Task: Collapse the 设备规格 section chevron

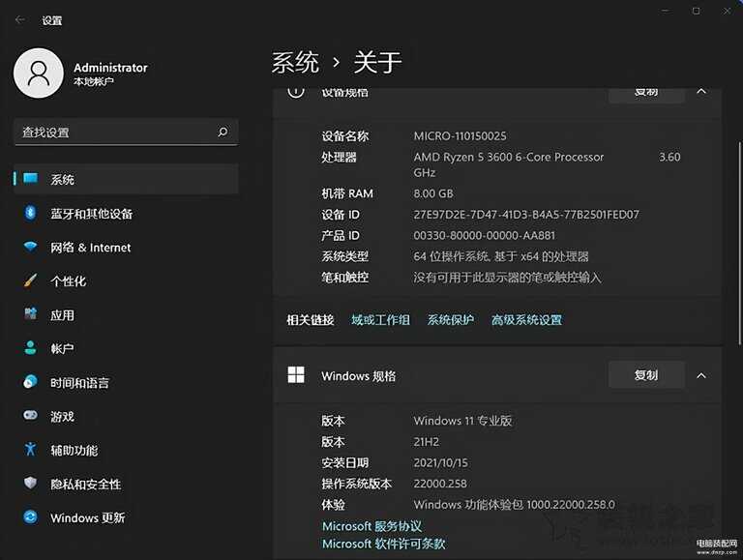Action: pos(701,92)
